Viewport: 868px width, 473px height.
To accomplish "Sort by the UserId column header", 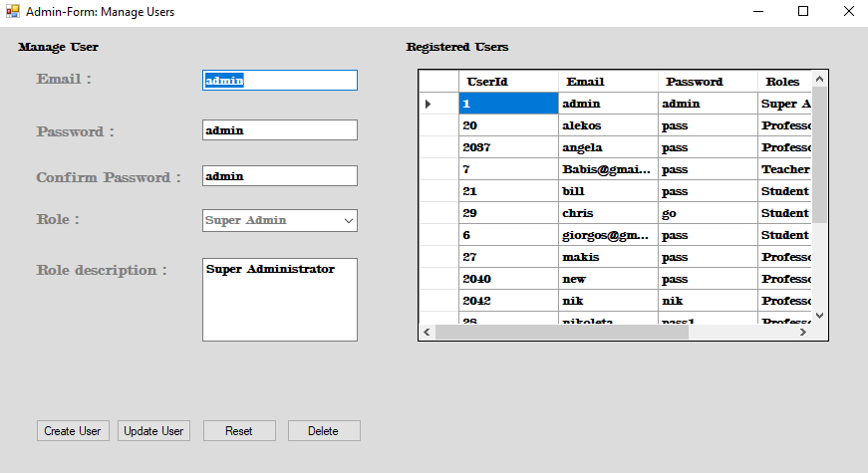I will pos(508,82).
